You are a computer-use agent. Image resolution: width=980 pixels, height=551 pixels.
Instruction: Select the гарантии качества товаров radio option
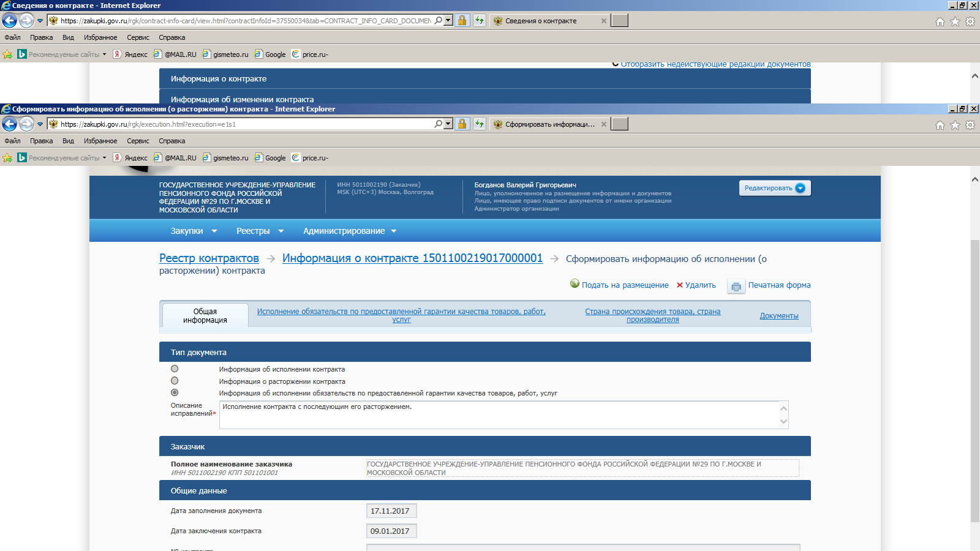tap(175, 392)
